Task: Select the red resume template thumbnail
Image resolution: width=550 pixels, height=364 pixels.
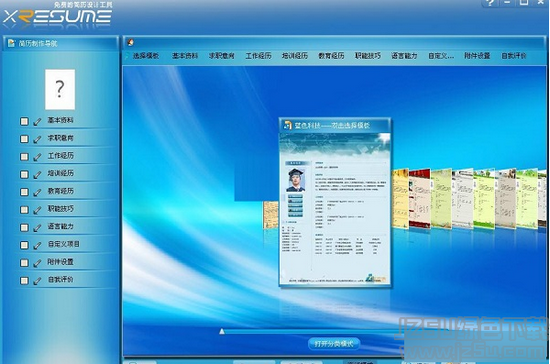Action: (x=420, y=198)
